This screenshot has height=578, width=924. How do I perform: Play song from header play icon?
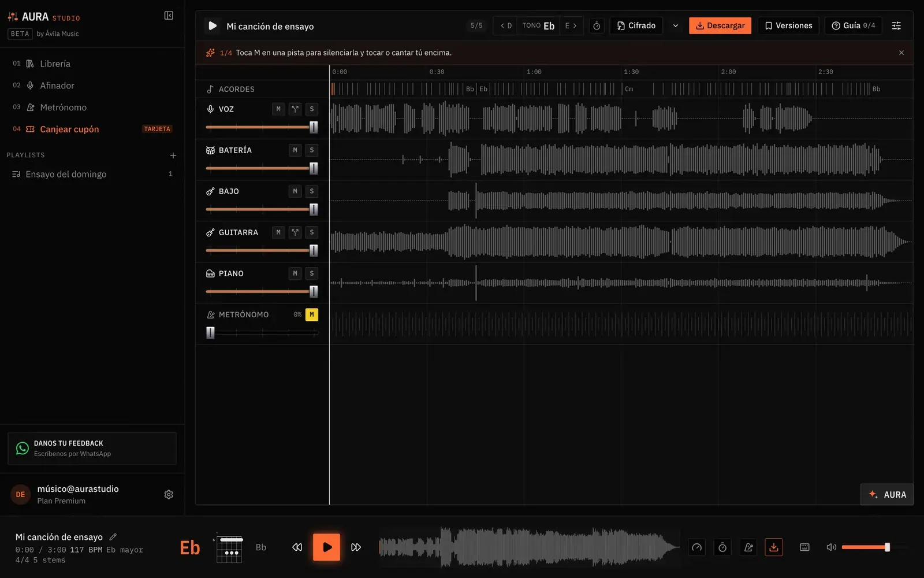[x=212, y=26]
